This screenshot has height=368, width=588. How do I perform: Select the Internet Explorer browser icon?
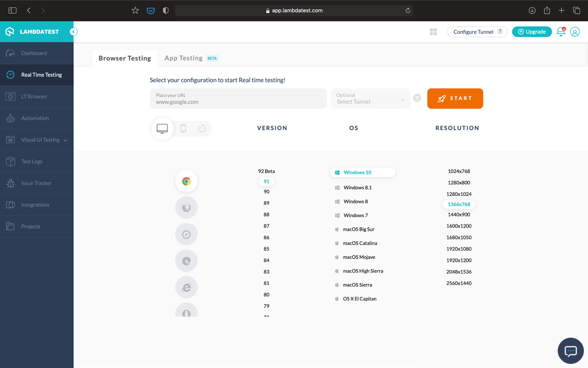pos(186,287)
